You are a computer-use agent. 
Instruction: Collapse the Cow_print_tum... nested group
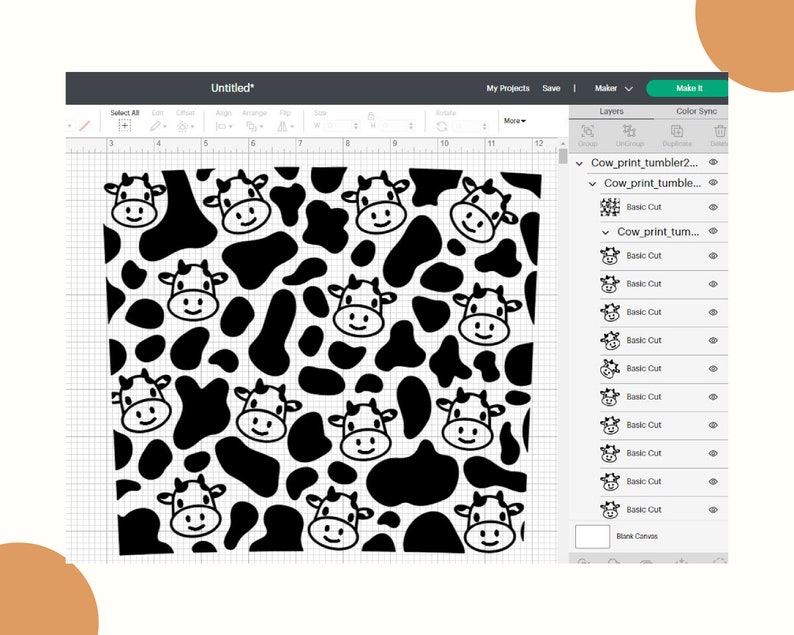click(x=605, y=232)
